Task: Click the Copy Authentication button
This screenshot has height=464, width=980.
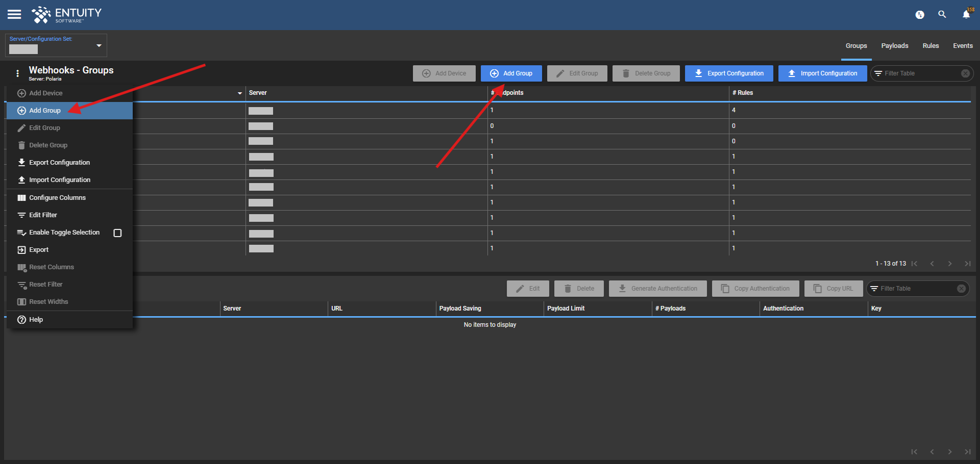Action: [x=755, y=289]
